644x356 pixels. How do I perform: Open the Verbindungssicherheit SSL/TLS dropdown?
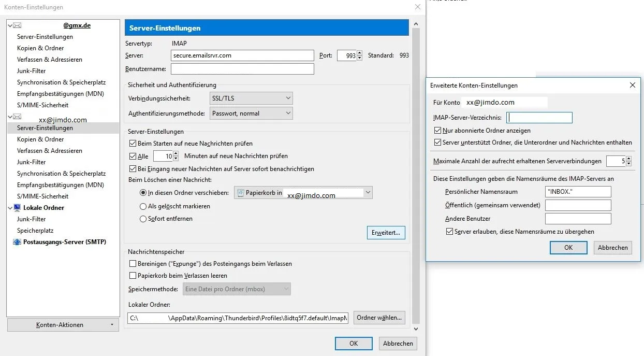pyautogui.click(x=251, y=98)
